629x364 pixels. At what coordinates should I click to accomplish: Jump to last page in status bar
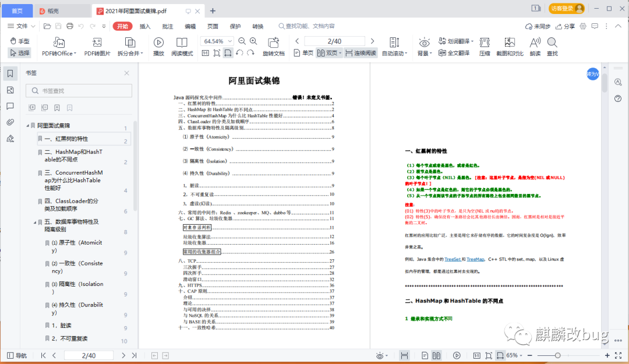(x=135, y=356)
